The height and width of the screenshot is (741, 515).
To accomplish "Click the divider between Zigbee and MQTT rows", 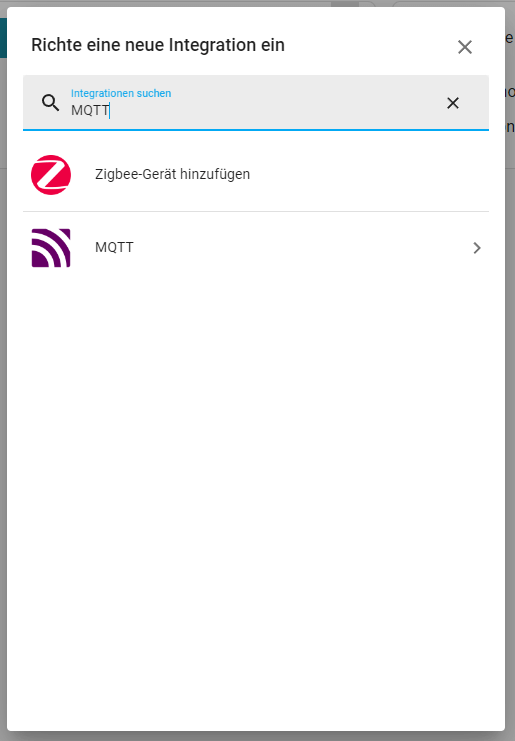I will point(256,212).
